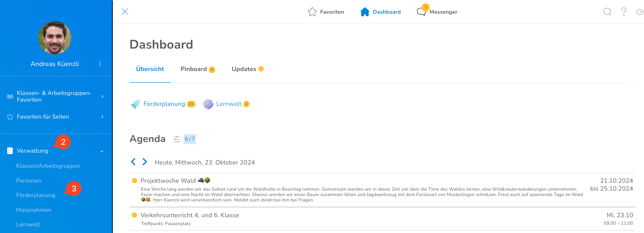This screenshot has width=644, height=233.
Task: Click the Favoriten star icon in top bar
Action: pos(312,12)
